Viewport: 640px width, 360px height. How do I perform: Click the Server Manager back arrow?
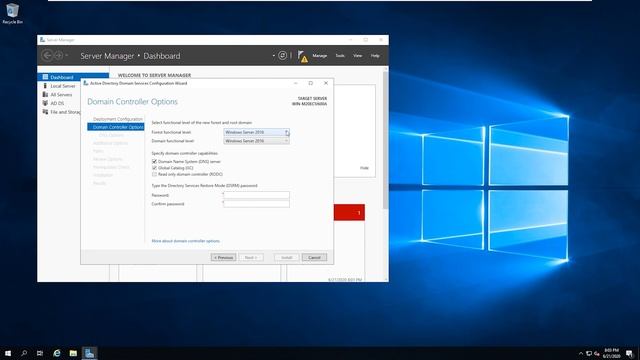click(x=47, y=56)
